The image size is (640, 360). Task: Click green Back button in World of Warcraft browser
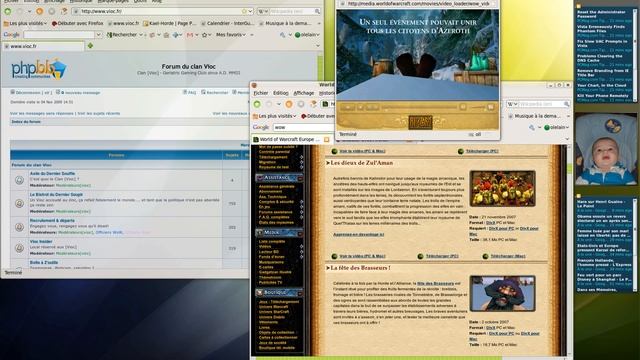[x=257, y=104]
